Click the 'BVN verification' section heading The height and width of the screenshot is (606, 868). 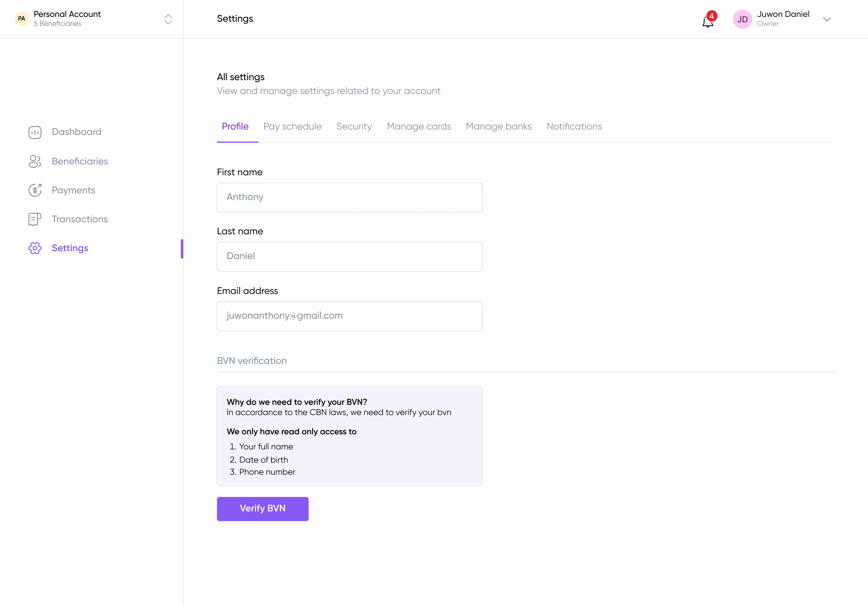(252, 361)
